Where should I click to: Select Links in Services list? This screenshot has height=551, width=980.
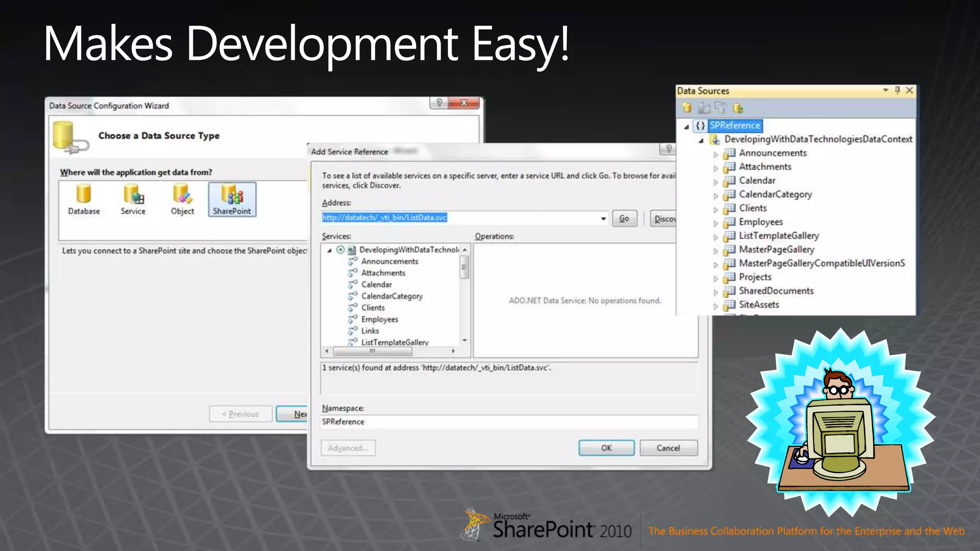(x=370, y=331)
